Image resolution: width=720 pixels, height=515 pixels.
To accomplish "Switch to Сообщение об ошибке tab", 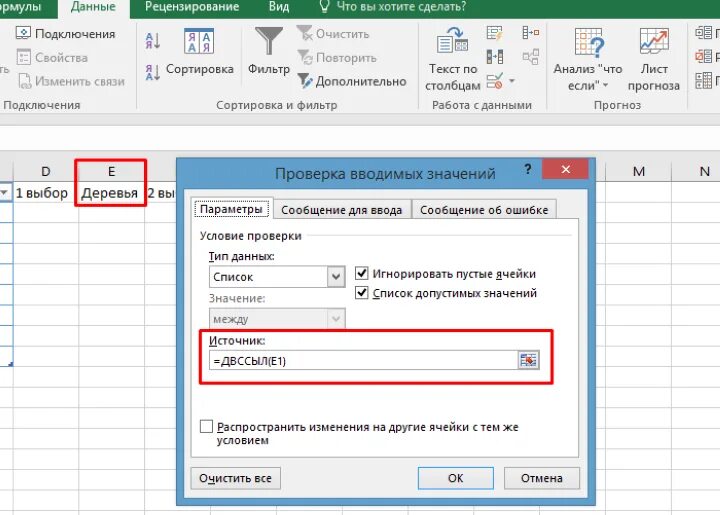I will point(484,210).
